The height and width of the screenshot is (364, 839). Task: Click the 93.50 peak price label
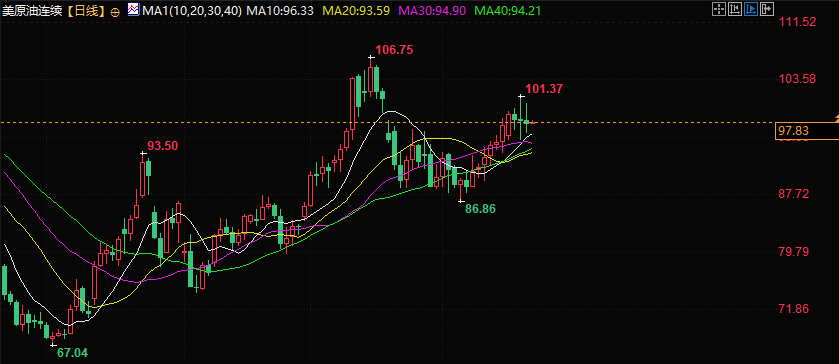click(163, 146)
